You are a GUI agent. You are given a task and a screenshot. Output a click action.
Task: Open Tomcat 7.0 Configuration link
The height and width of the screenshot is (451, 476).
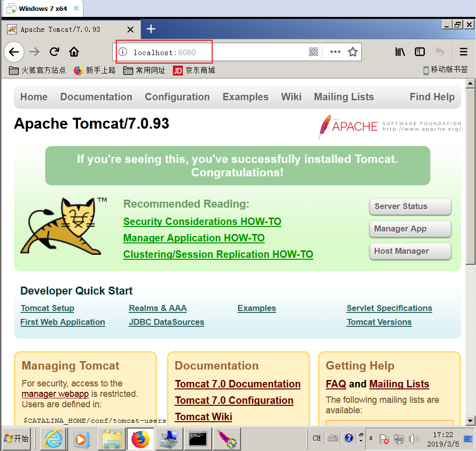234,400
